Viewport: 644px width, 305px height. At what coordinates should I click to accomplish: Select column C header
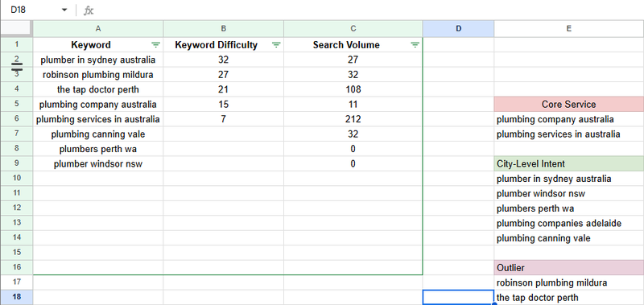pos(353,29)
